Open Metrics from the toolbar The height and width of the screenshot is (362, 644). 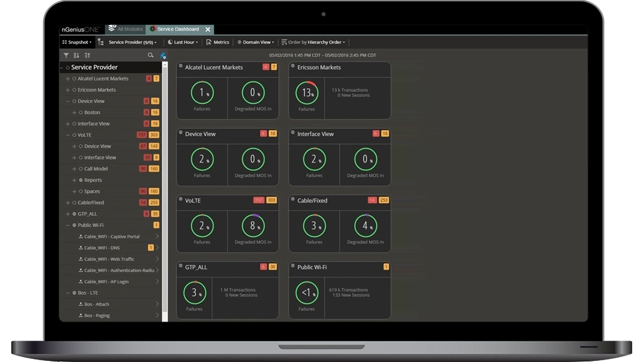(217, 42)
